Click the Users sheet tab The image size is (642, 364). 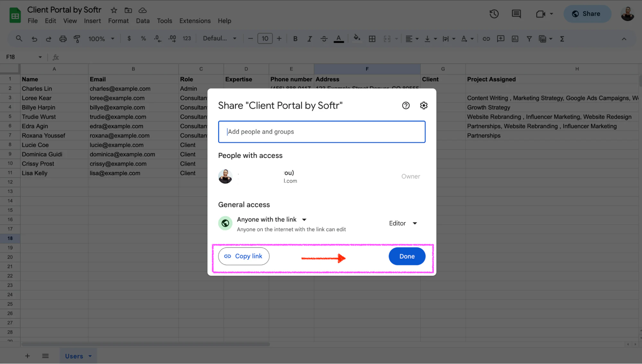[78, 356]
